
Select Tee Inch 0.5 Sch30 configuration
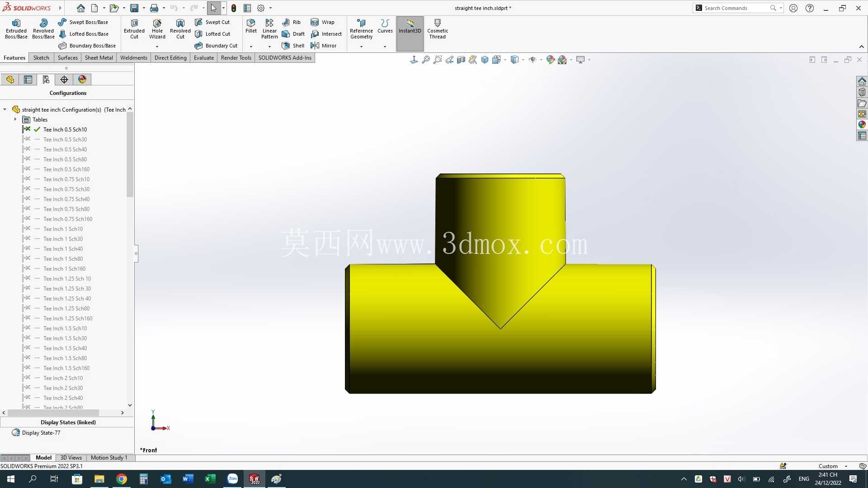(x=65, y=140)
